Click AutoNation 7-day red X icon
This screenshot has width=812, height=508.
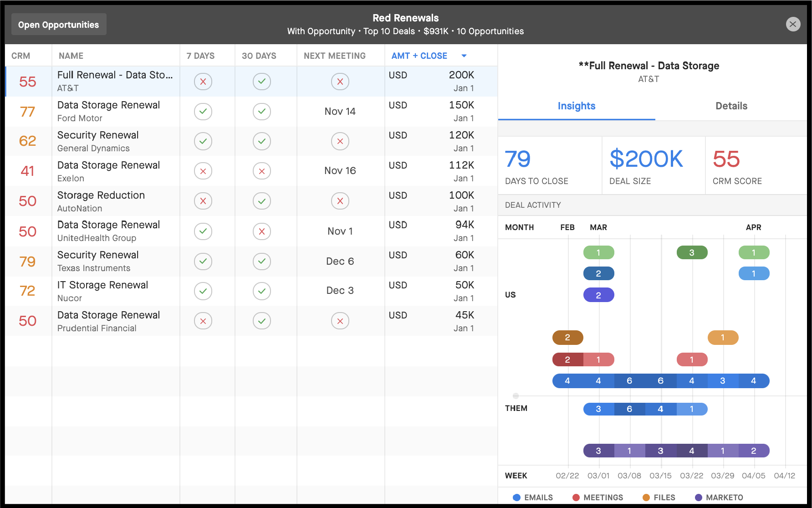pos(203,201)
